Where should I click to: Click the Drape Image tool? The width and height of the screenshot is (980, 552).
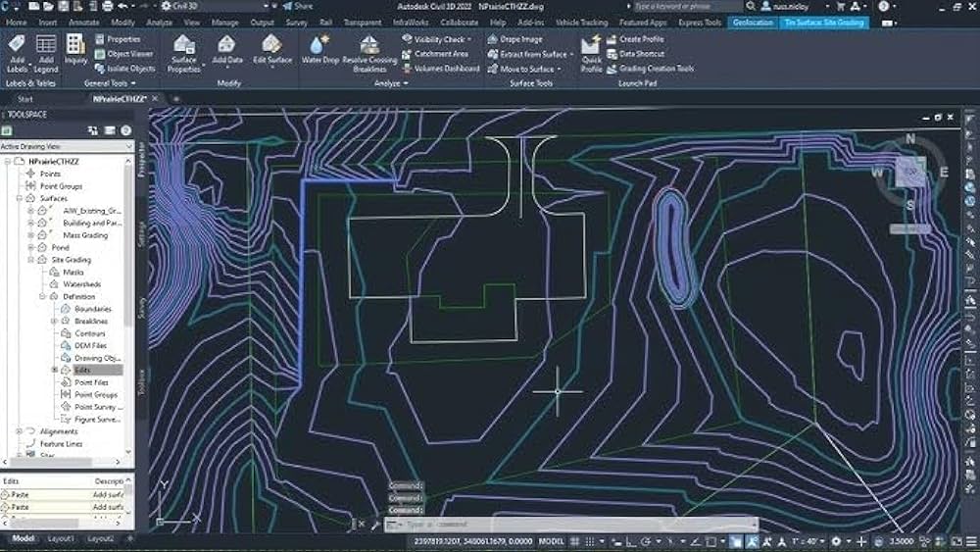[x=514, y=39]
